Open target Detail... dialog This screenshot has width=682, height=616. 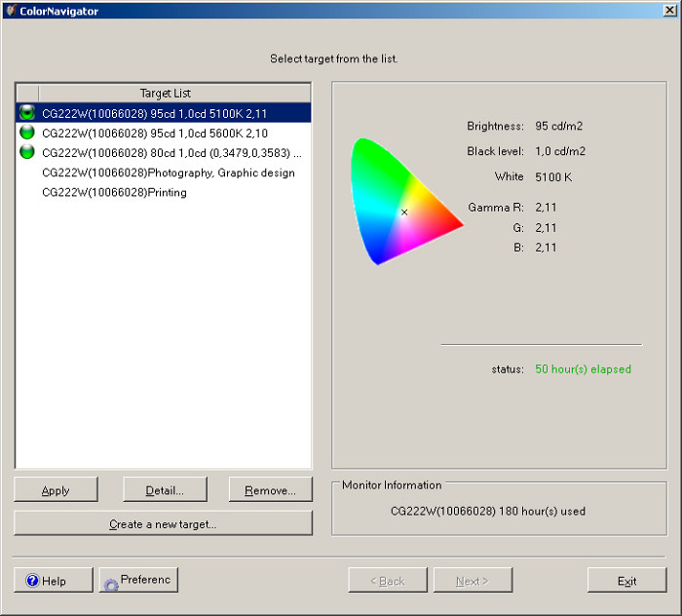pyautogui.click(x=164, y=490)
